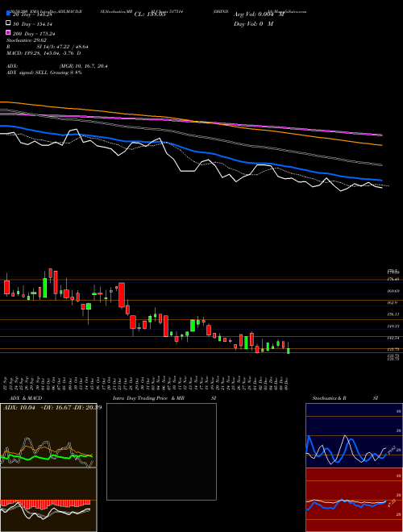Screen dimensions: 403x532
Task: Click the 'SI 14/3: 47.22 / 48.64' readout
Action: (63, 47)
